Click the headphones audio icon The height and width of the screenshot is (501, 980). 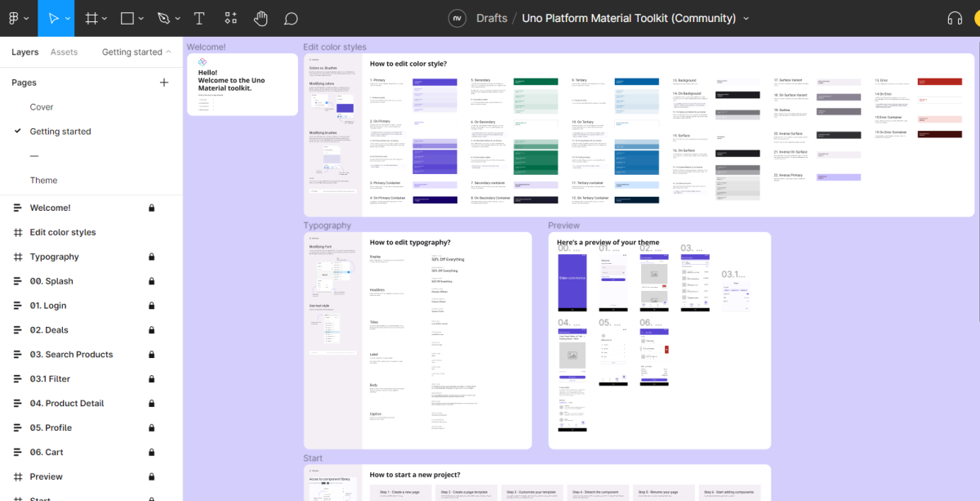pyautogui.click(x=954, y=17)
